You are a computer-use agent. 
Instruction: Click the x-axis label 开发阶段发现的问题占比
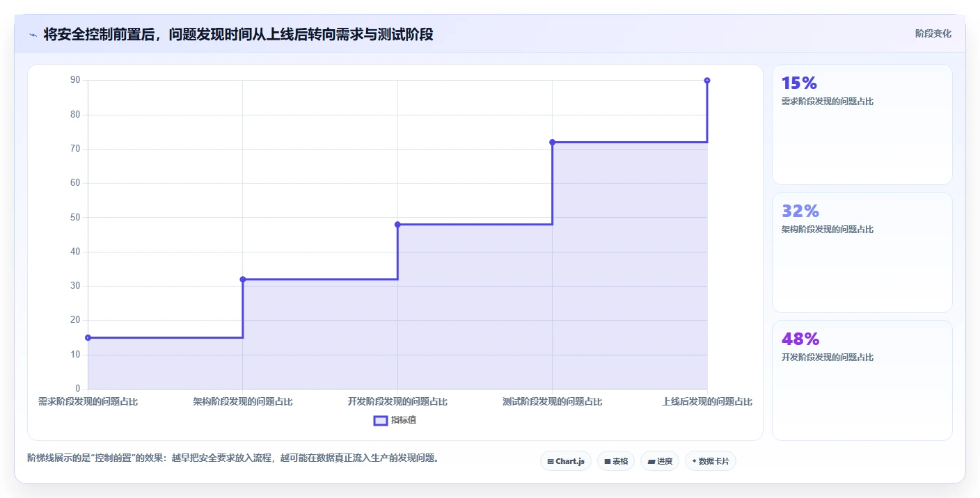[397, 402]
